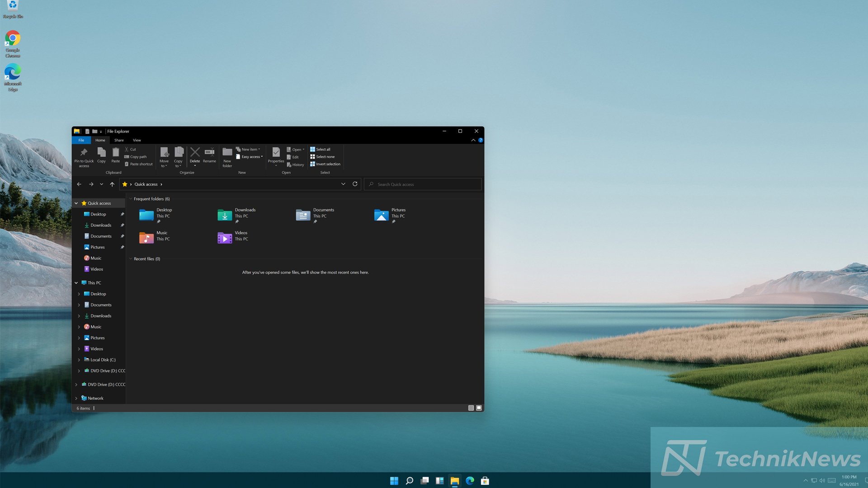Click the Properties ribbon icon
This screenshot has height=488, width=868.
(x=276, y=152)
